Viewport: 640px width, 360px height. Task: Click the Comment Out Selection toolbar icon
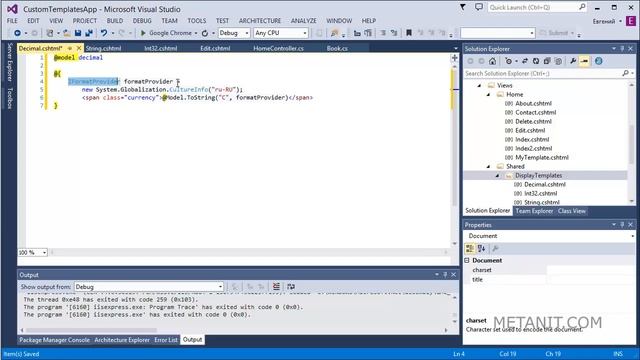pyautogui.click(x=383, y=33)
